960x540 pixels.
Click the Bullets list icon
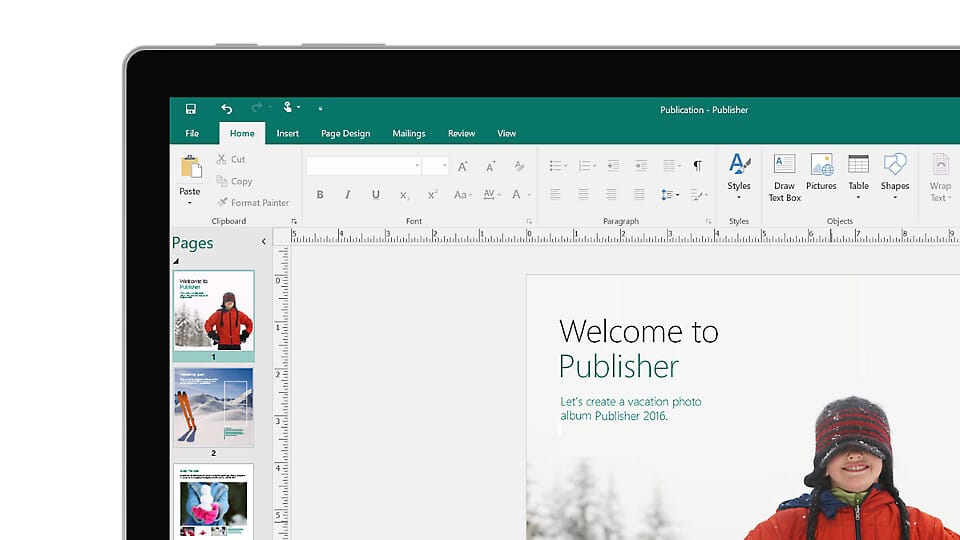point(555,166)
